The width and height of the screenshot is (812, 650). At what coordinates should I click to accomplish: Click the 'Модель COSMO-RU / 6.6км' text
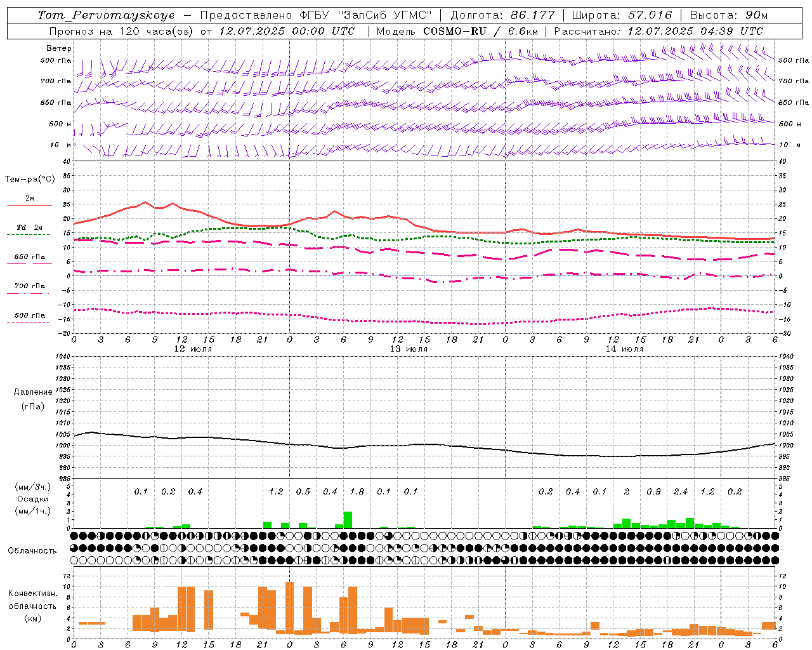(x=457, y=31)
